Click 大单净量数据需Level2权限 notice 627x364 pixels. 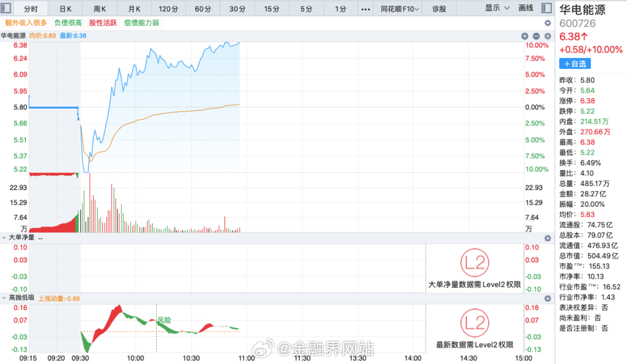pyautogui.click(x=475, y=285)
